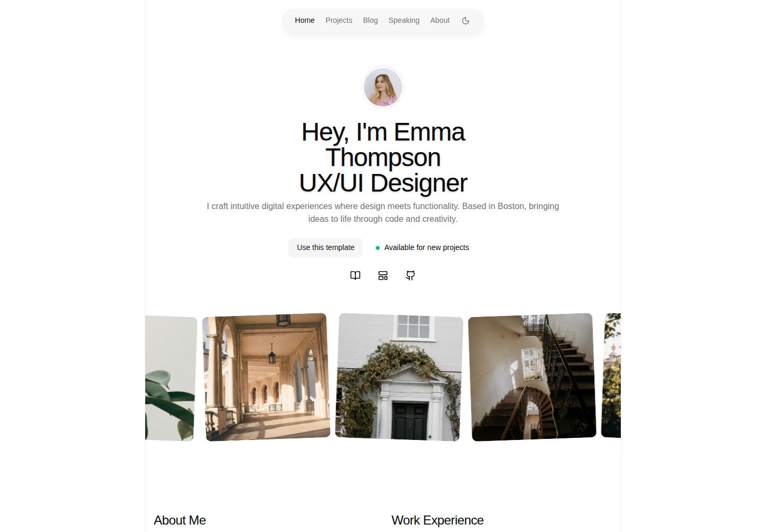The image size is (766, 532).
Task: Go to the Home nav item
Action: click(x=305, y=20)
